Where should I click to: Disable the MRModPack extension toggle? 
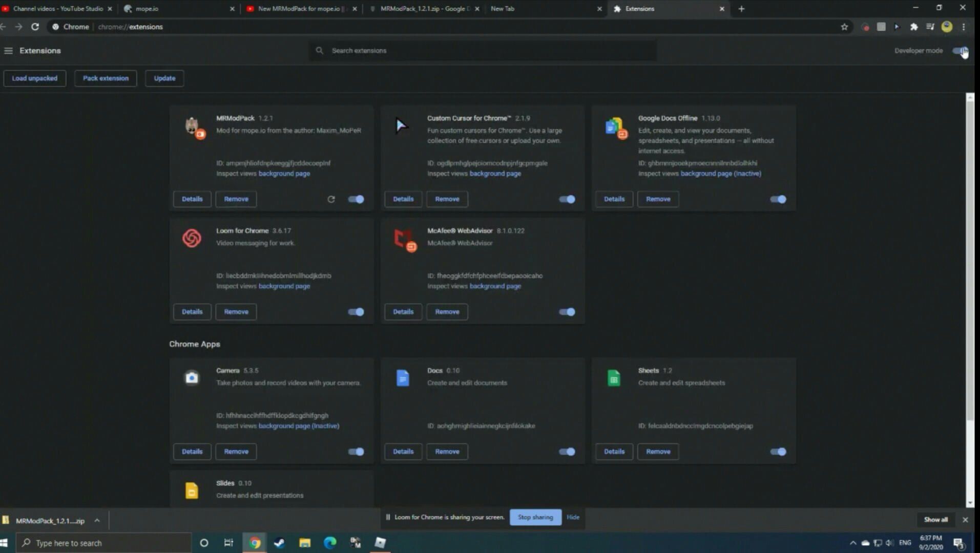(356, 199)
